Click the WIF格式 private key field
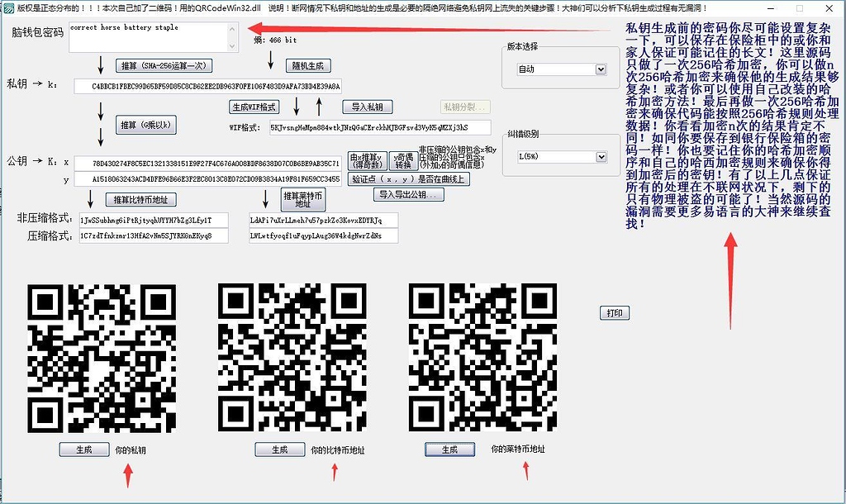The width and height of the screenshot is (846, 504). [x=380, y=128]
